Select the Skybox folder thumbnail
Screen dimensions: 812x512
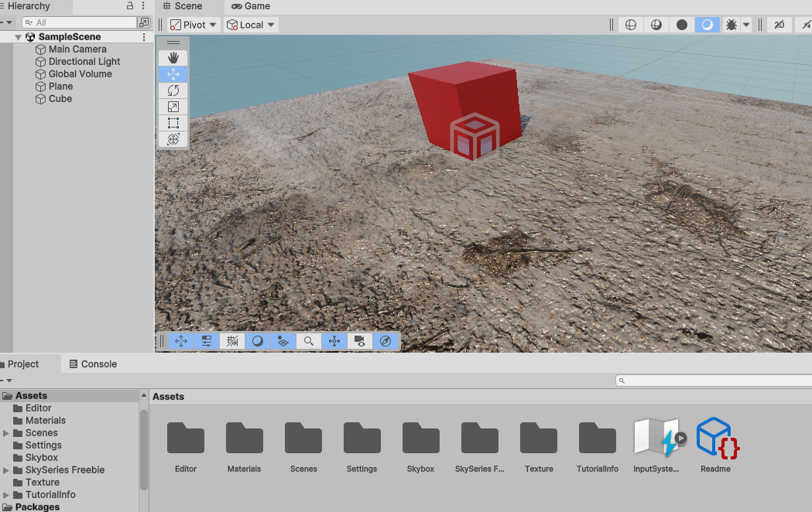[x=421, y=438]
